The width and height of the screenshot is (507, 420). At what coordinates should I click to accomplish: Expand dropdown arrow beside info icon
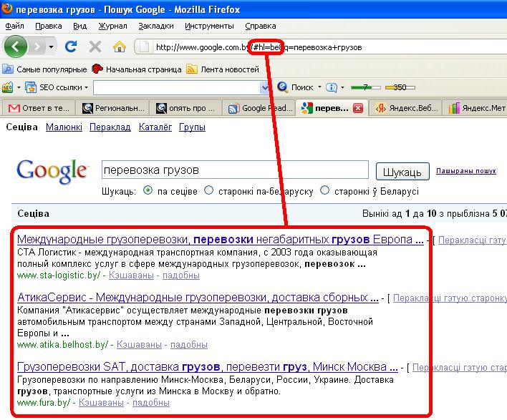point(342,87)
